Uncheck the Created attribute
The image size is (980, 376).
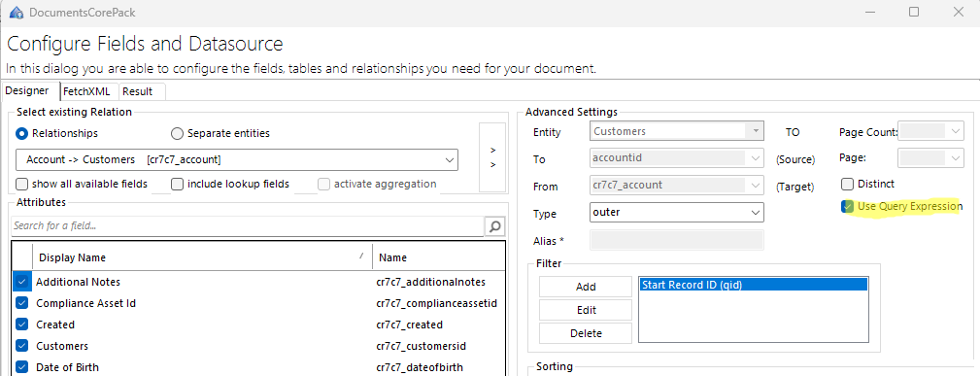[22, 325]
